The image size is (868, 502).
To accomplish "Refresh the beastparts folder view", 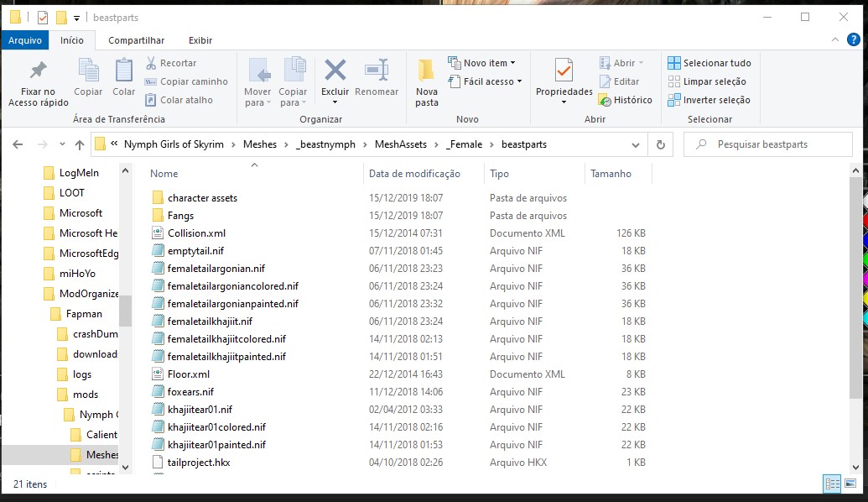I will [660, 144].
